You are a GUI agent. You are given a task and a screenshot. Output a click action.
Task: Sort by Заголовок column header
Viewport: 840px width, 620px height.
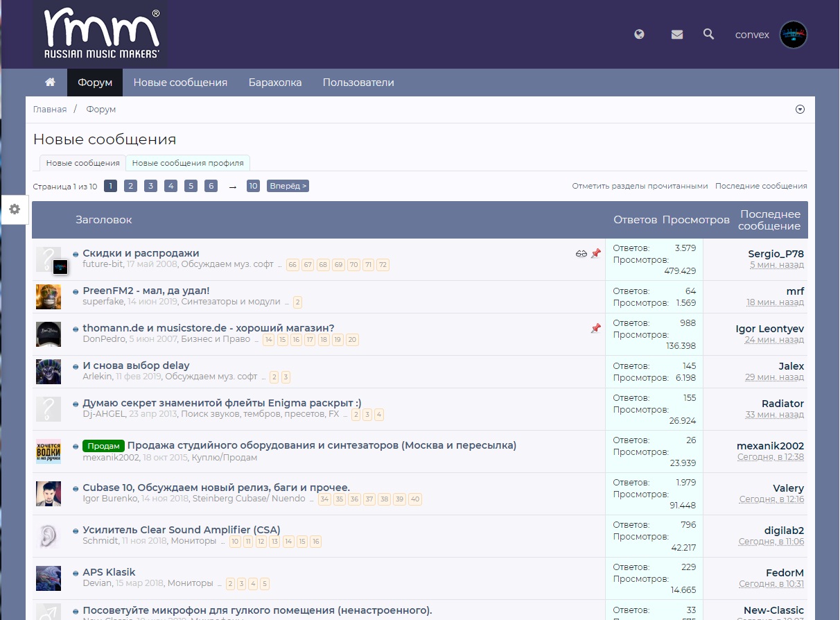103,220
